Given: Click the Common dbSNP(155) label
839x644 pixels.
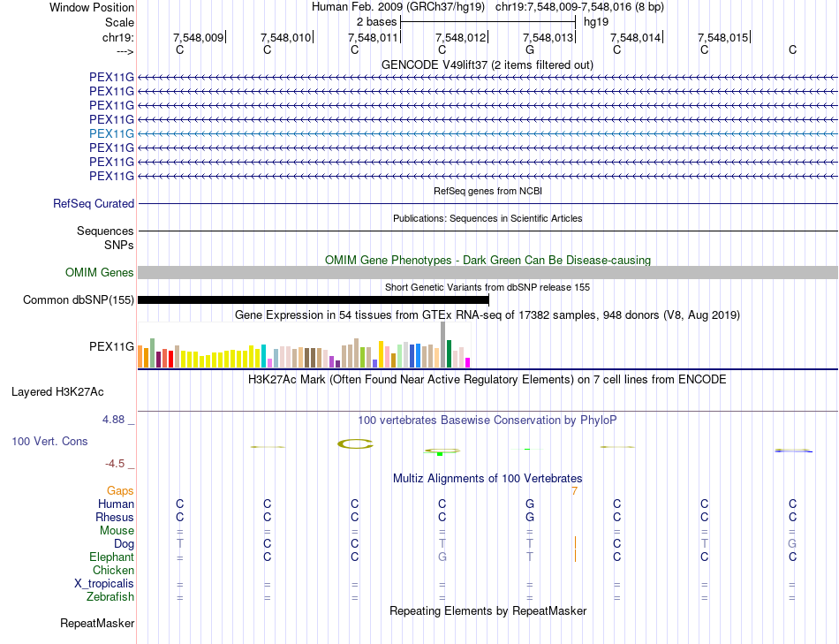Looking at the screenshot, I should [x=78, y=299].
